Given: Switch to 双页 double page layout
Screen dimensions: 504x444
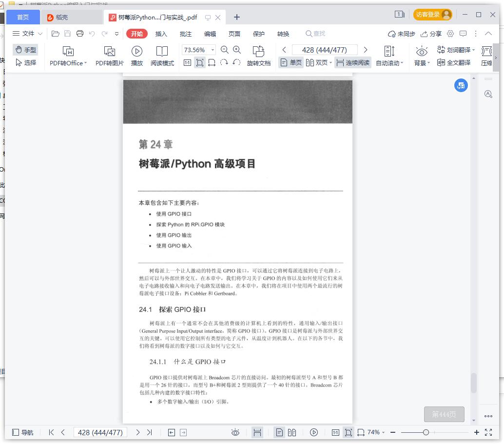Looking at the screenshot, I should [x=319, y=62].
